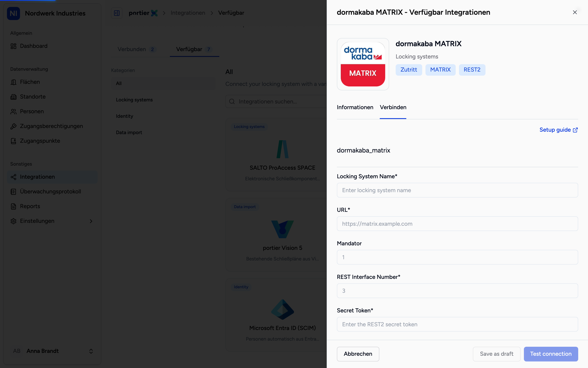Click the Identity badge on Entra card
588x368 pixels.
pos(241,287)
